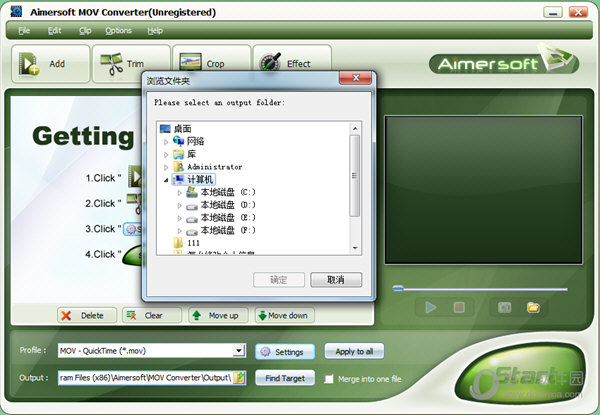Click the Move up button
600x415 pixels.
[x=218, y=316]
